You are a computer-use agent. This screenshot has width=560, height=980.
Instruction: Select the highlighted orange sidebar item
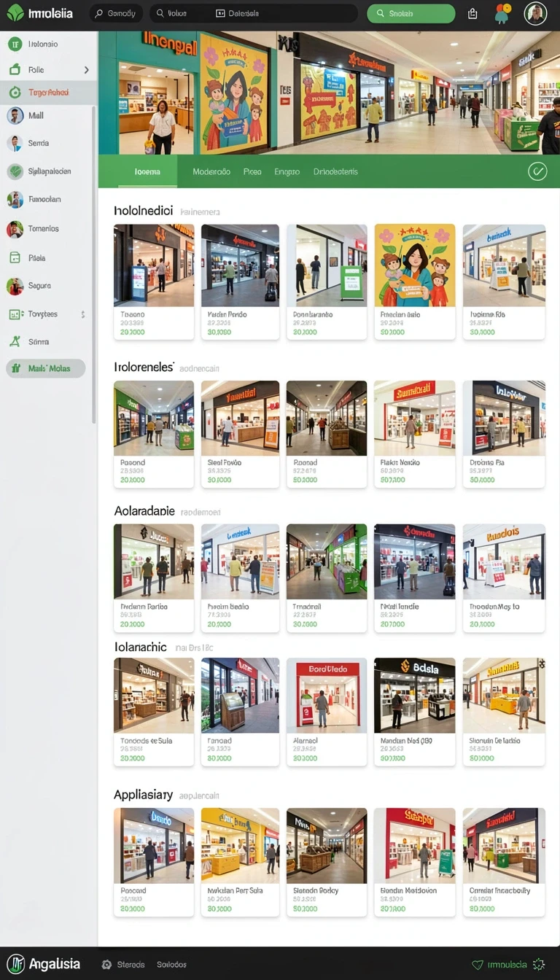pyautogui.click(x=48, y=93)
